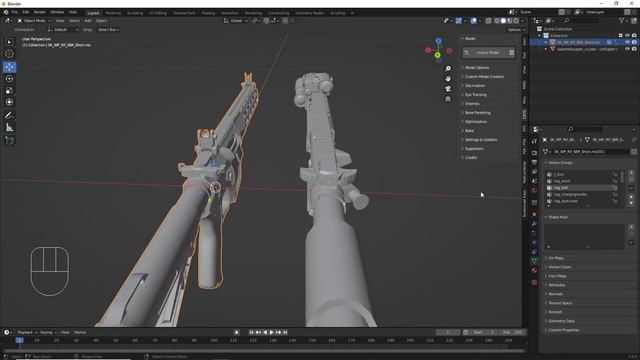Open the Global transform orientation dropdown

(x=236, y=20)
